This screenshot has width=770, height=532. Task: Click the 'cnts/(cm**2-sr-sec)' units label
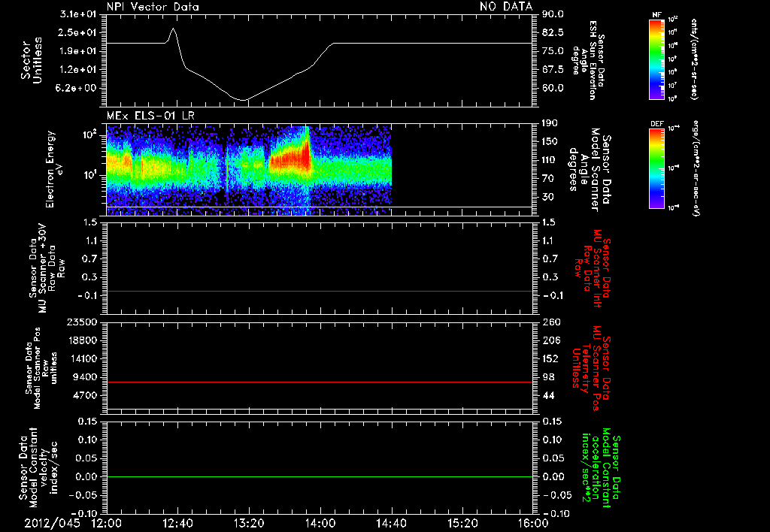[x=694, y=59]
